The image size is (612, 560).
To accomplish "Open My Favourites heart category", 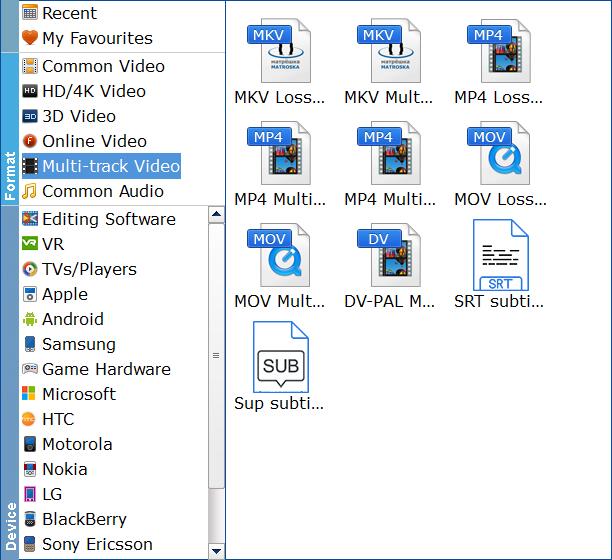I will [87, 38].
